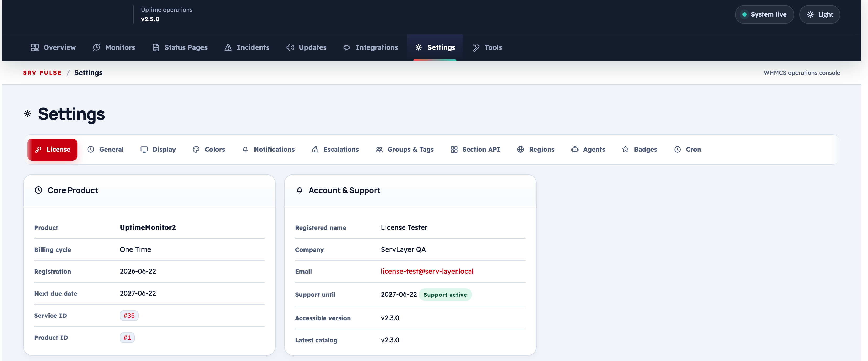Viewport: 868px width, 361px height.
Task: Click the Settings breadcrumb text
Action: coord(88,73)
